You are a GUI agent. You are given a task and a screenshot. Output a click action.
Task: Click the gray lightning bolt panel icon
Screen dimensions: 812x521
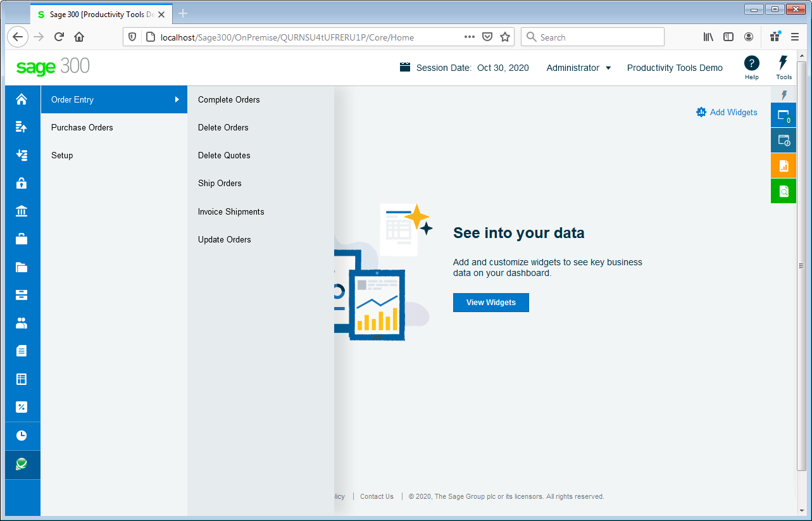(x=784, y=95)
